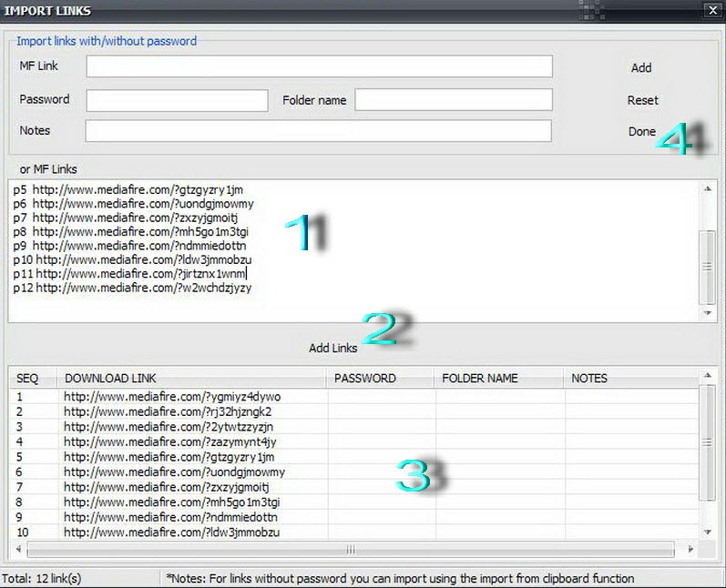Click the table's horizontal scroll right arrow
Screen dimensions: 726x588
click(x=690, y=549)
